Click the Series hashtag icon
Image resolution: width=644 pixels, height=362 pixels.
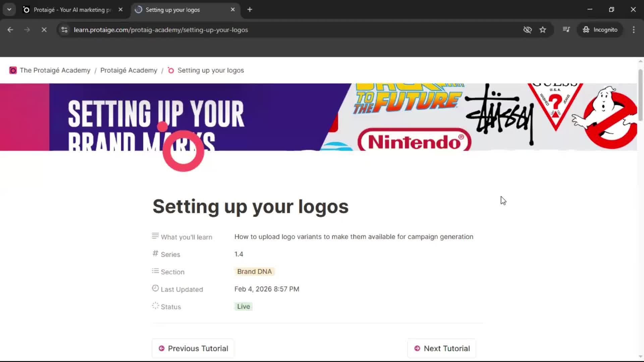click(155, 254)
